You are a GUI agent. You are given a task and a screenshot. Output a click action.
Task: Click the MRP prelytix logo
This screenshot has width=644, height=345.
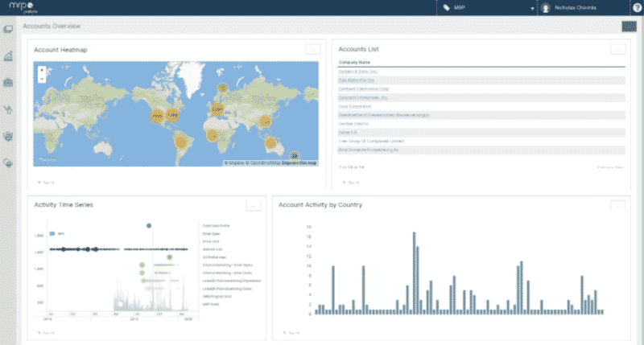pos(24,7)
